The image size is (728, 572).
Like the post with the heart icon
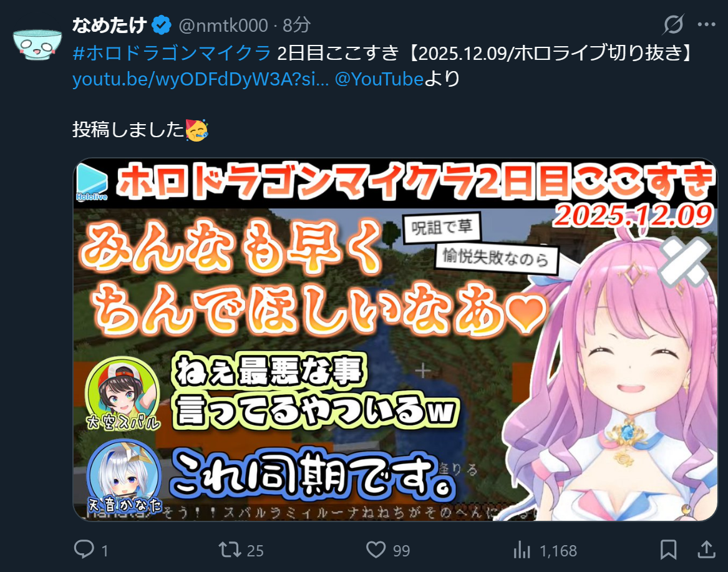(x=376, y=550)
